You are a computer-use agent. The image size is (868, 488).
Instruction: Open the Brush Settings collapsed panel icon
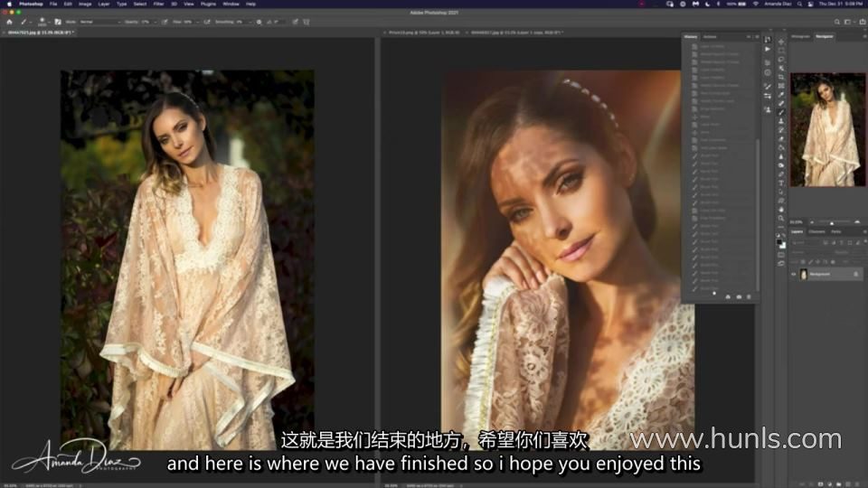tap(768, 86)
